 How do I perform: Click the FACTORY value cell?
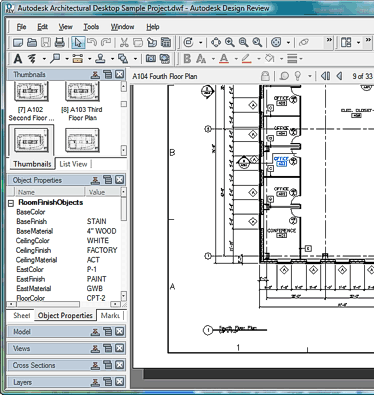102,250
